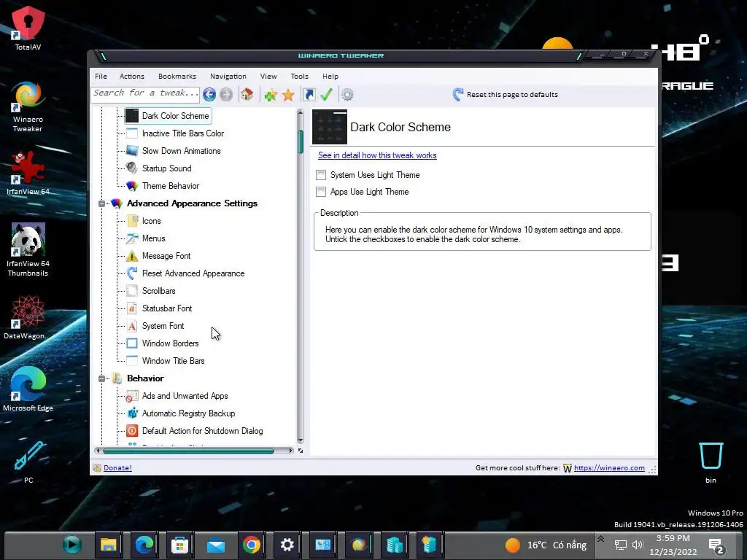Viewport: 747px width, 560px height.
Task: Open the Tools menu
Action: (x=300, y=76)
